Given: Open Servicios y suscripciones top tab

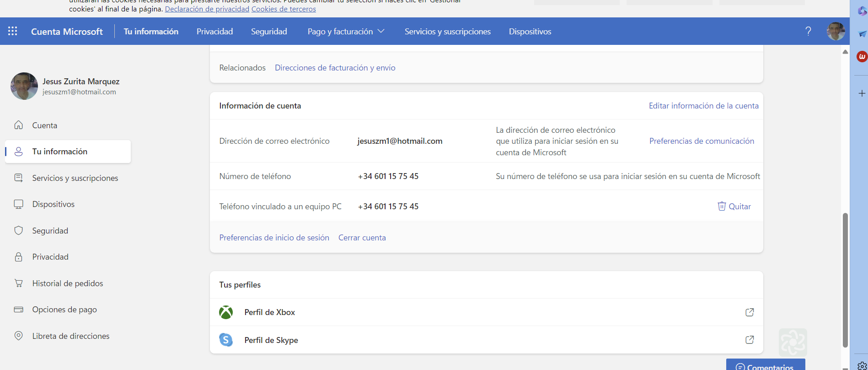Looking at the screenshot, I should click(x=448, y=31).
